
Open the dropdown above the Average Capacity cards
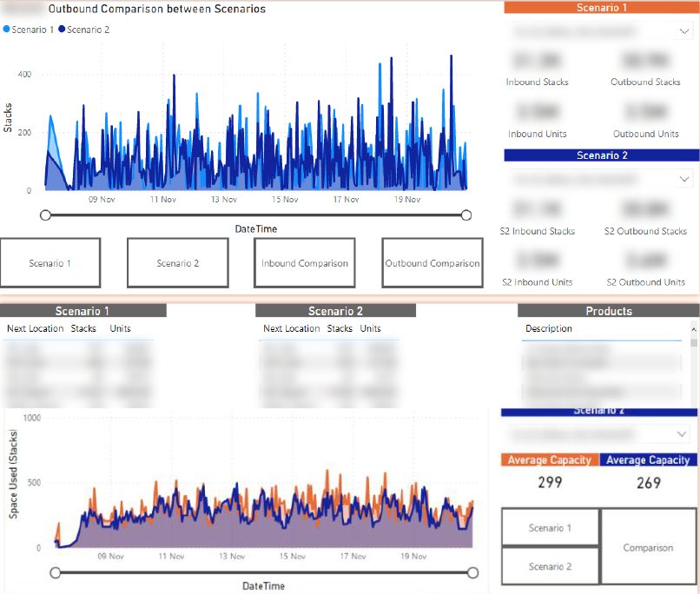(x=680, y=433)
